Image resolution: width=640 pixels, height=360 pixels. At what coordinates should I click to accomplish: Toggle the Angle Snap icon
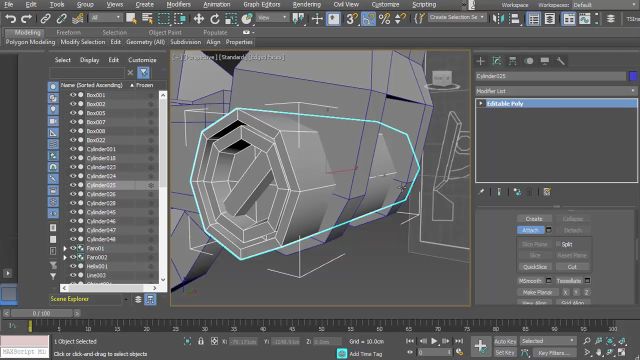pyautogui.click(x=368, y=19)
